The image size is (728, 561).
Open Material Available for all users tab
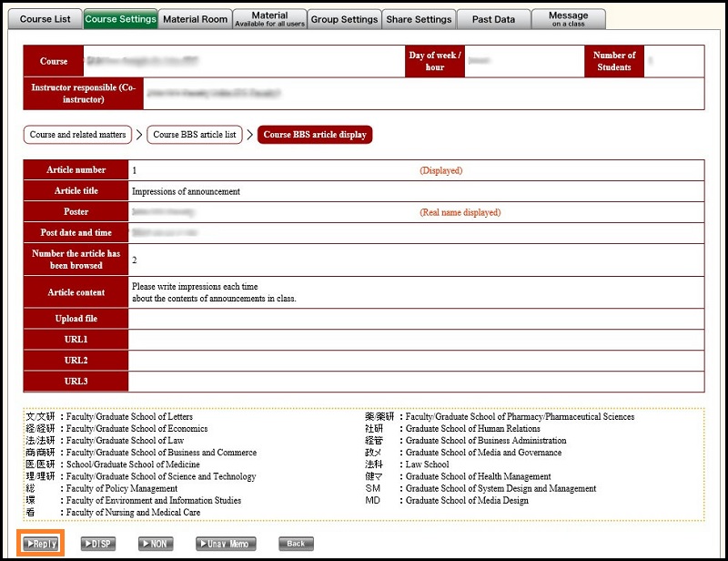(x=269, y=19)
